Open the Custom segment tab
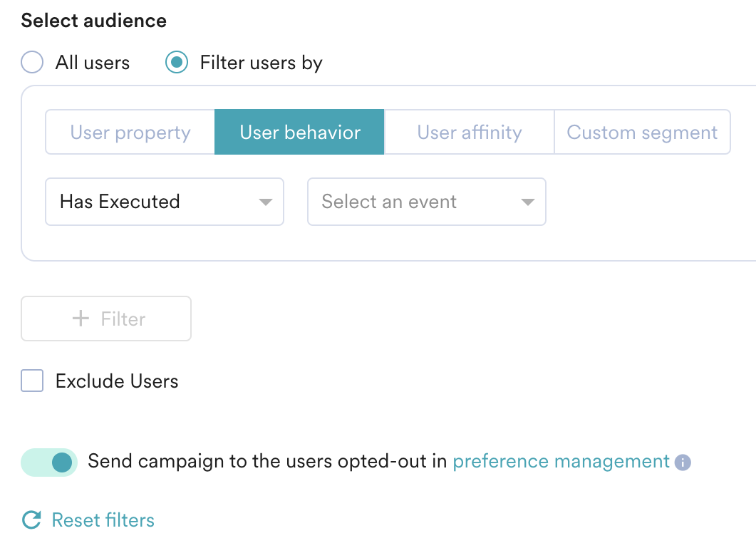 tap(642, 132)
